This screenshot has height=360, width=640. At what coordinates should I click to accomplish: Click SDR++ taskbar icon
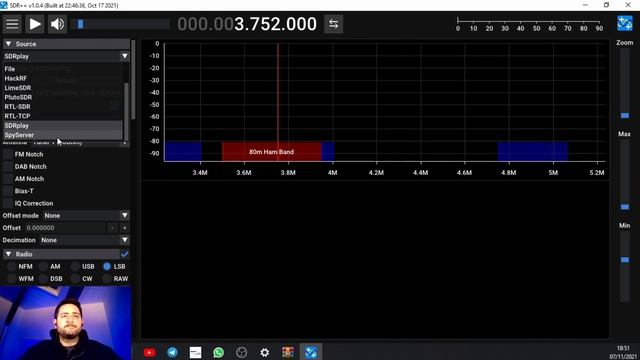tap(311, 352)
